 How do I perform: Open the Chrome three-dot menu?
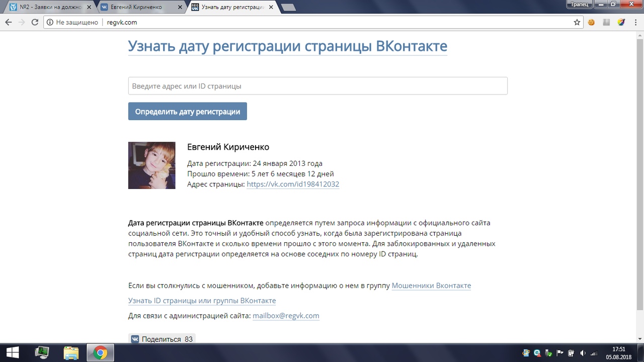point(635,22)
